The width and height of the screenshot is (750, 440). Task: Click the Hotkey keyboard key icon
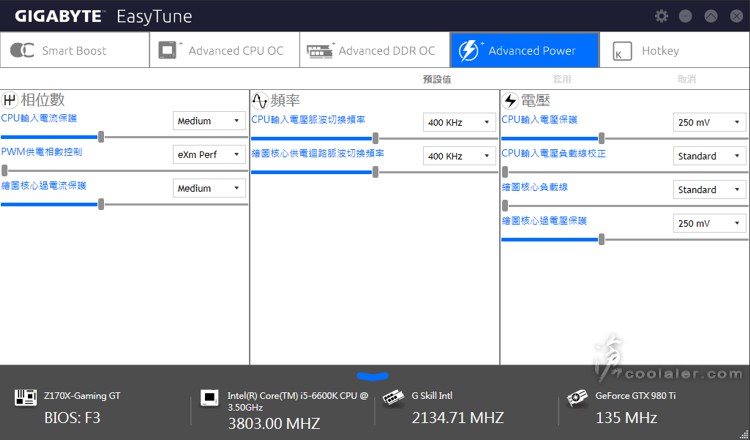point(622,51)
